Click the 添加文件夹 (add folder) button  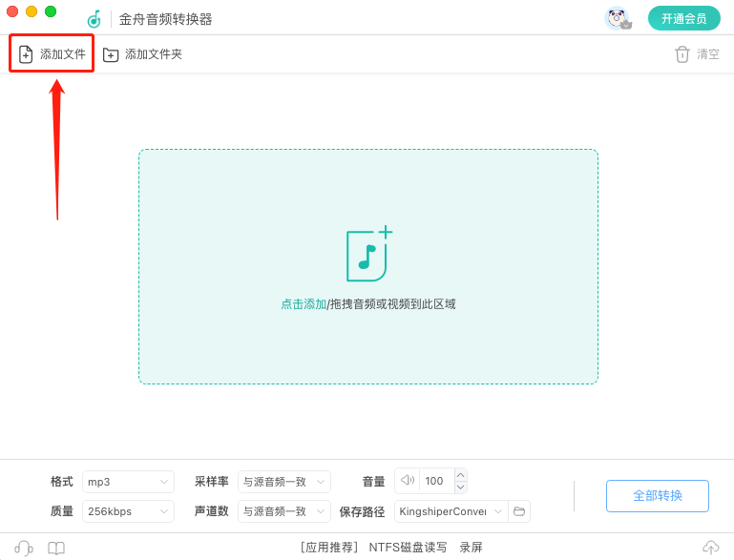click(x=142, y=54)
